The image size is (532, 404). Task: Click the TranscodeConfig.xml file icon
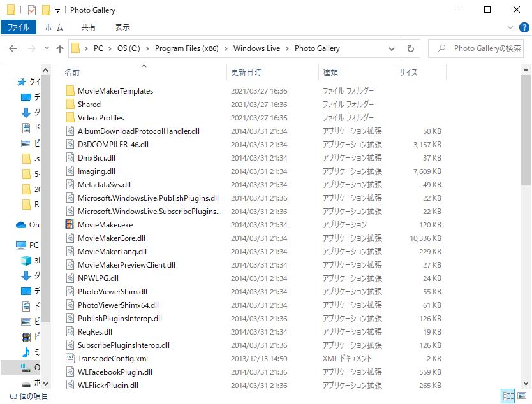(70, 359)
